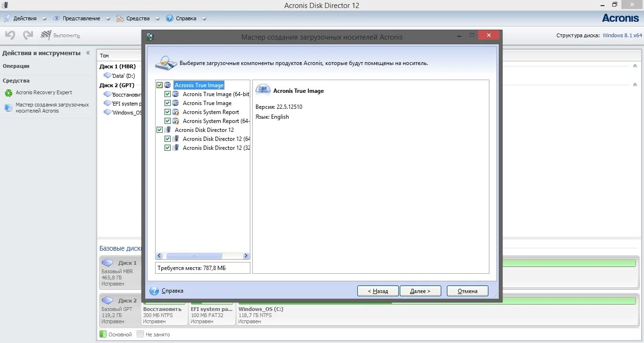
Task: Collapse the Диск 2 (GPT) group chevron
Action: (635, 85)
